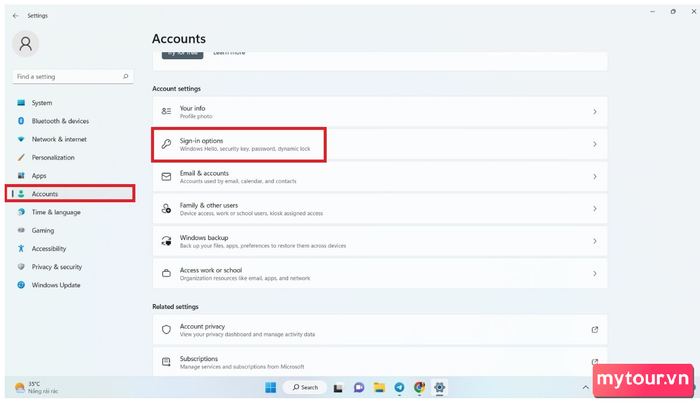Click the Sign-in options key icon
Screen dimensions: 700x405
166,144
